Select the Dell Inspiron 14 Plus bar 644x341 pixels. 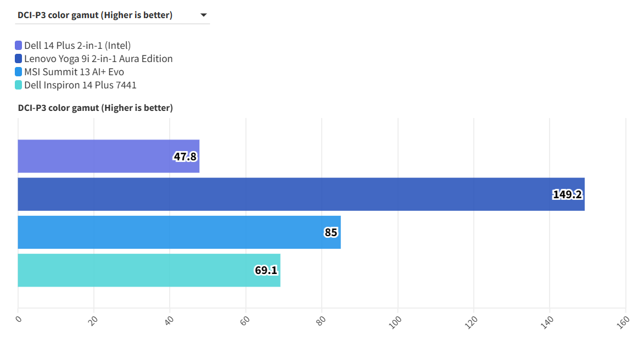pos(137,270)
